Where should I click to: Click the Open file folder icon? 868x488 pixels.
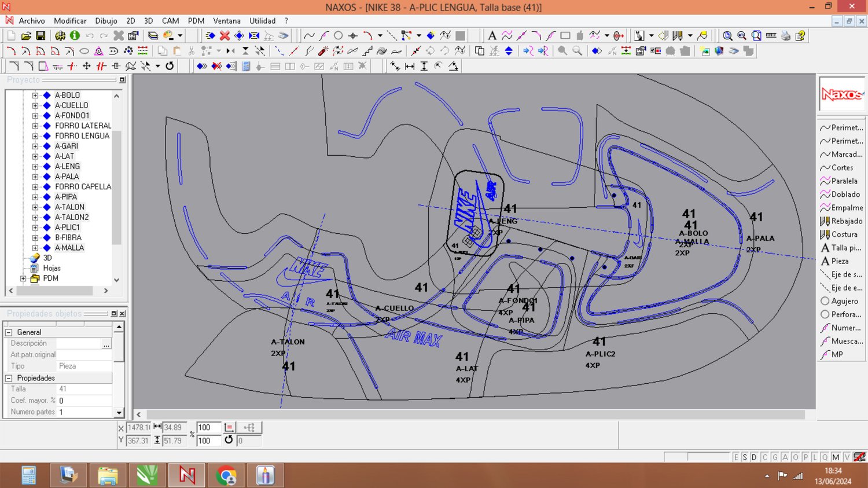26,36
